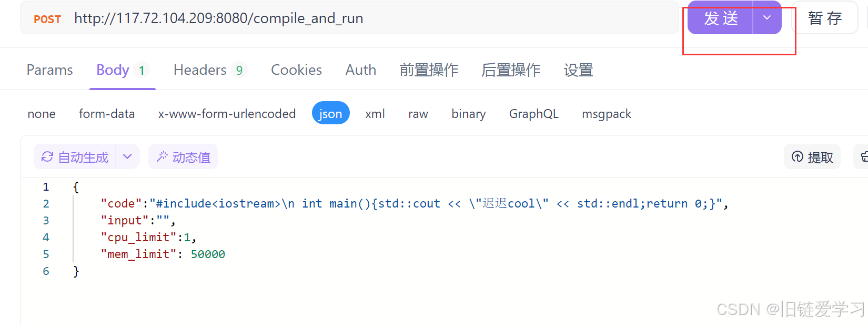Open the POST method selector
Viewport: 868px width, 325px height.
[47, 19]
